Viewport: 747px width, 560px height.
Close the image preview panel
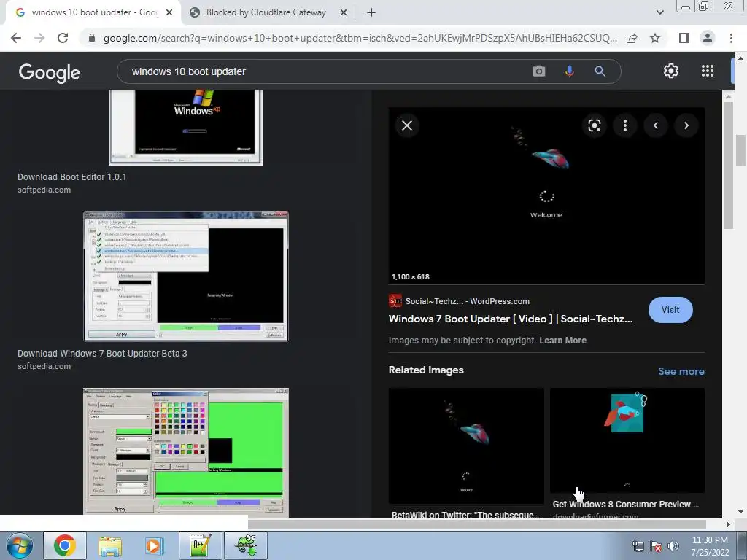tap(407, 125)
